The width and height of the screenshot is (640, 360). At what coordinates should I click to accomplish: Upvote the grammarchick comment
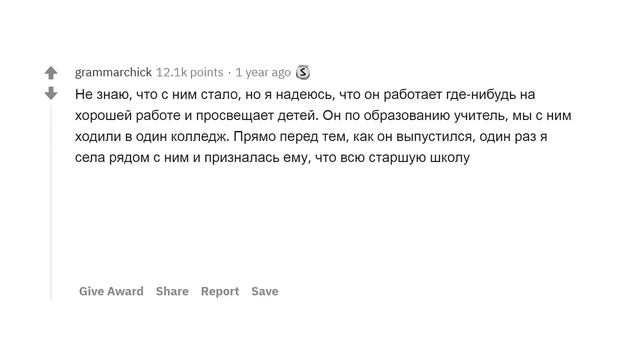coord(51,73)
